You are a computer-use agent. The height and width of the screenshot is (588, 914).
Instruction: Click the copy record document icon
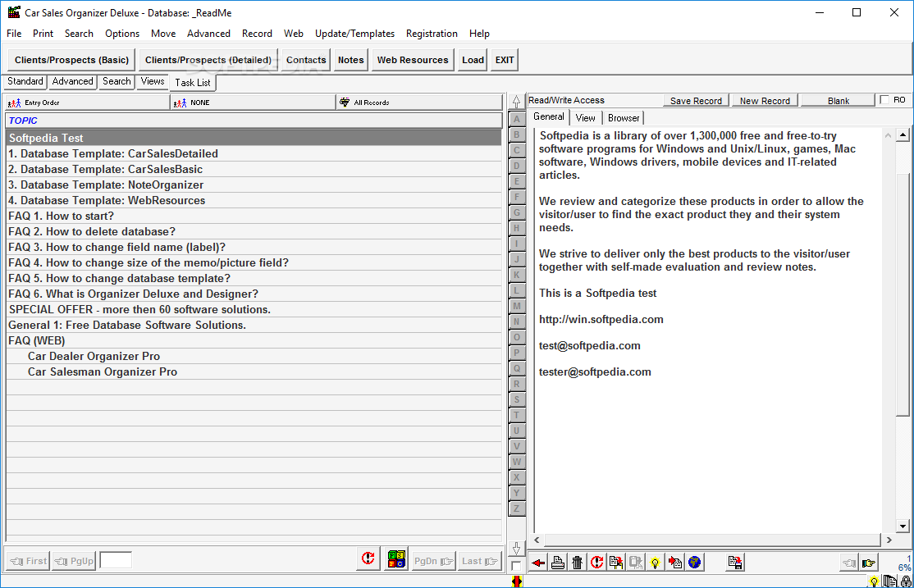(x=616, y=563)
